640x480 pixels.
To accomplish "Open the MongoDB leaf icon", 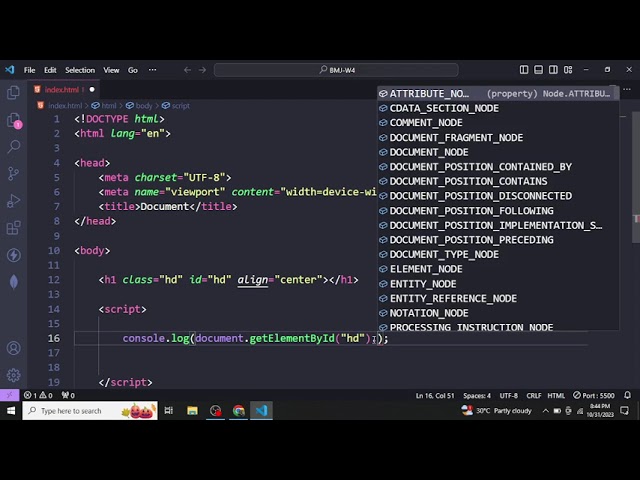I will click(x=13, y=282).
